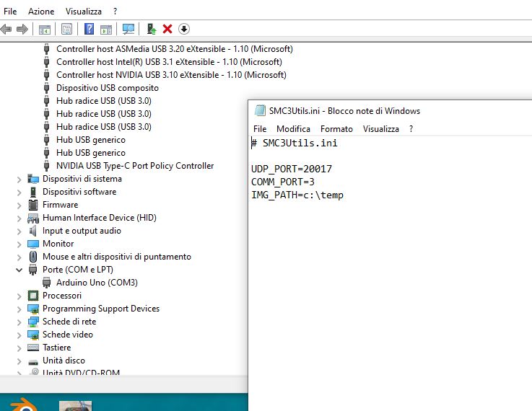Click the blue Help question-mark toolbar icon

pyautogui.click(x=90, y=29)
